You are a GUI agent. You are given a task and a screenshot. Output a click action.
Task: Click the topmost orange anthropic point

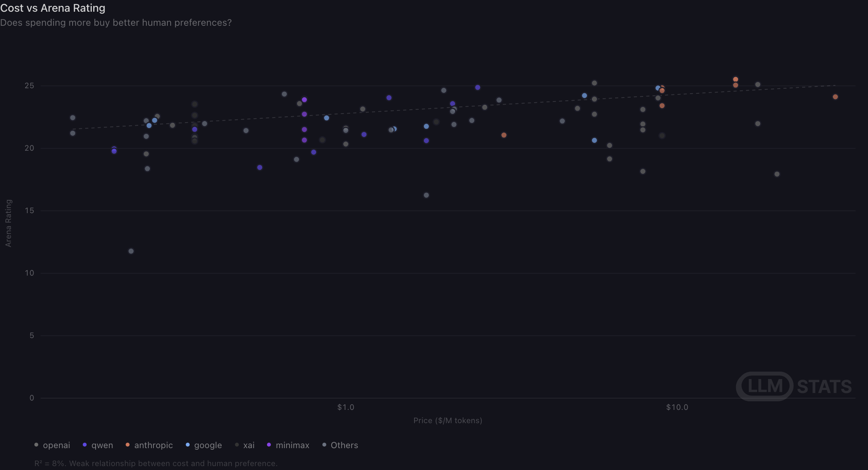pyautogui.click(x=735, y=79)
